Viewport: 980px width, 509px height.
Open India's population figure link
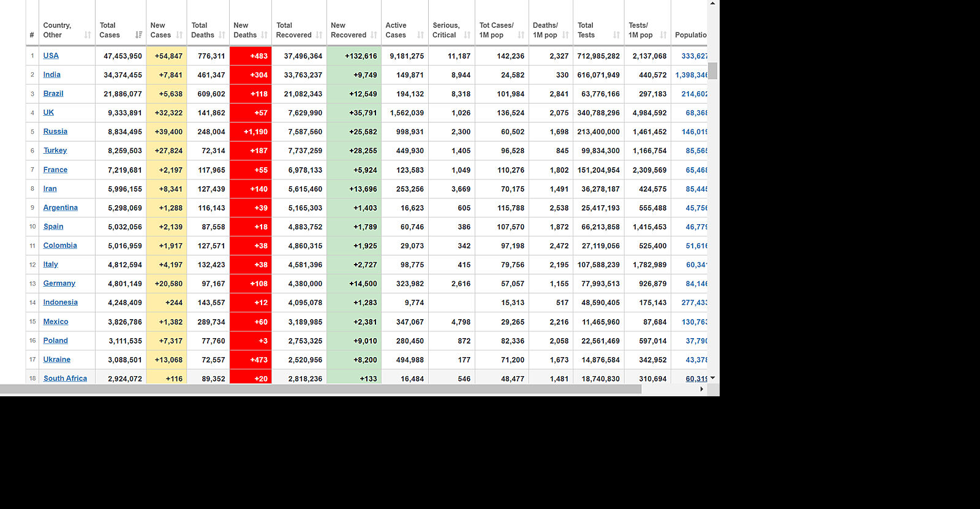(692, 75)
